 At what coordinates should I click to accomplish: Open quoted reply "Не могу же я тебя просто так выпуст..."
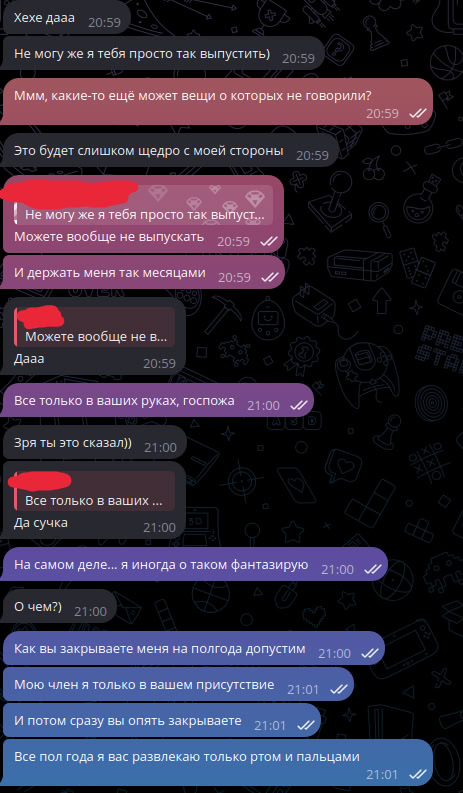click(x=144, y=205)
